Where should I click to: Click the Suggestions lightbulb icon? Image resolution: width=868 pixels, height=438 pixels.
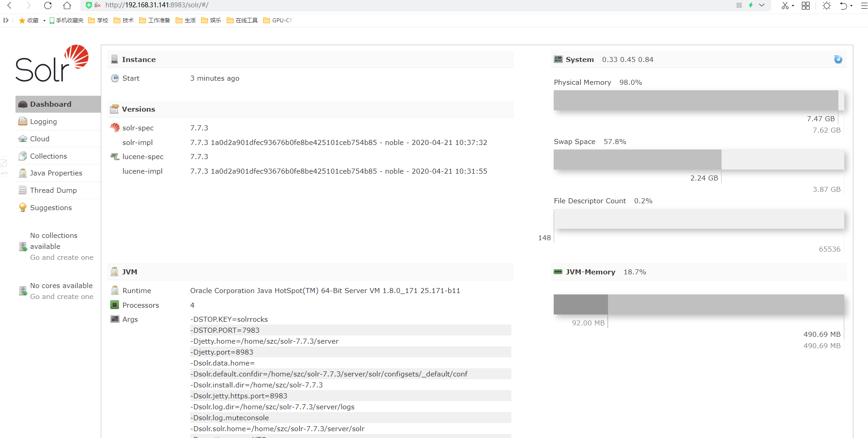23,207
